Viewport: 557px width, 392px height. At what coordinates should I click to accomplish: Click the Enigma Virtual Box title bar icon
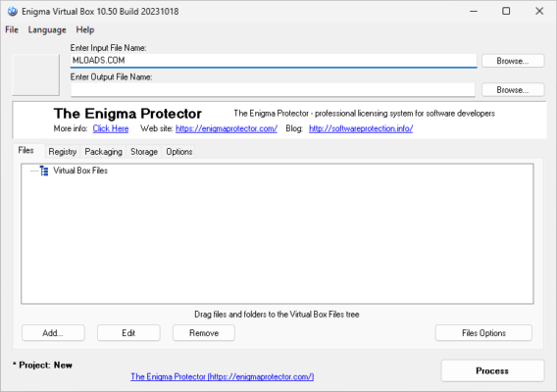point(12,12)
